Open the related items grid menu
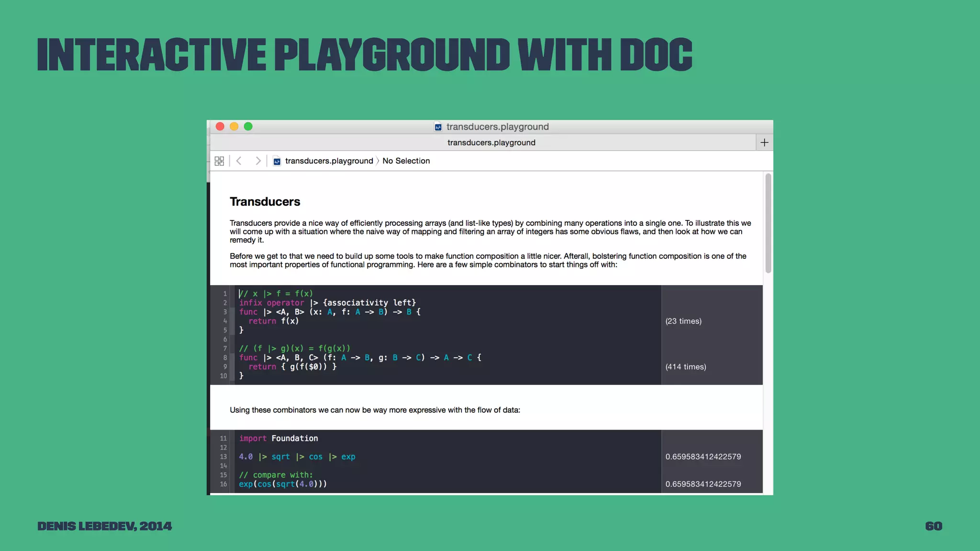Screen dimensions: 980x551 tap(219, 161)
